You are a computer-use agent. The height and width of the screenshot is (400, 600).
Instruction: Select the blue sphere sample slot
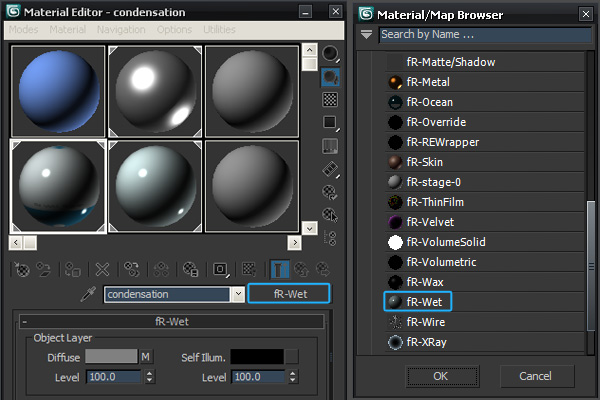click(x=58, y=91)
